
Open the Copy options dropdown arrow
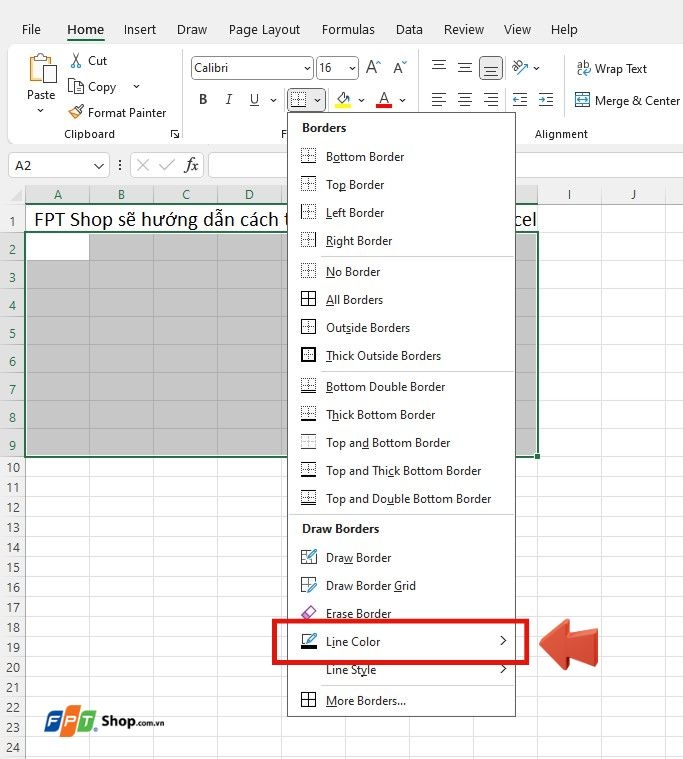point(137,87)
